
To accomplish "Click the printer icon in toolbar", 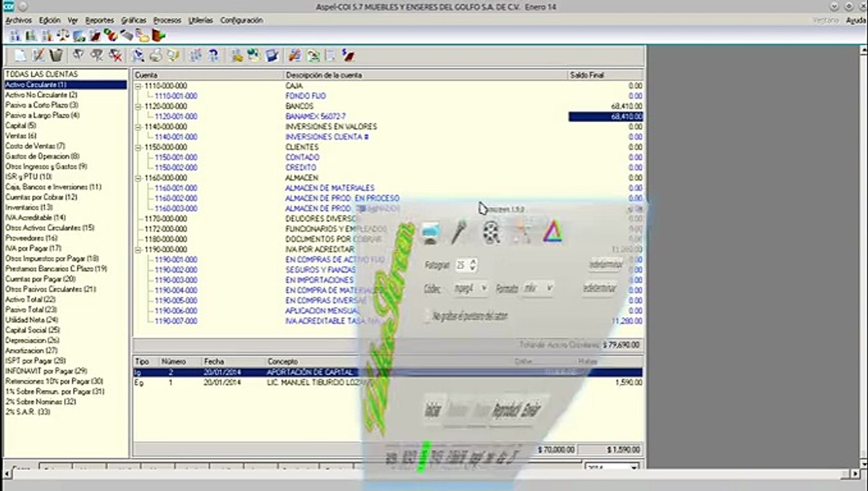I will tap(155, 56).
